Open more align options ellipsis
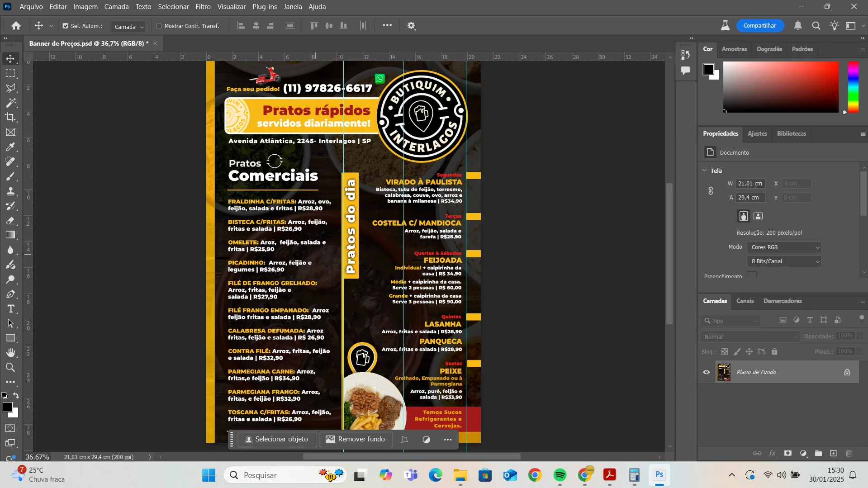 click(387, 26)
